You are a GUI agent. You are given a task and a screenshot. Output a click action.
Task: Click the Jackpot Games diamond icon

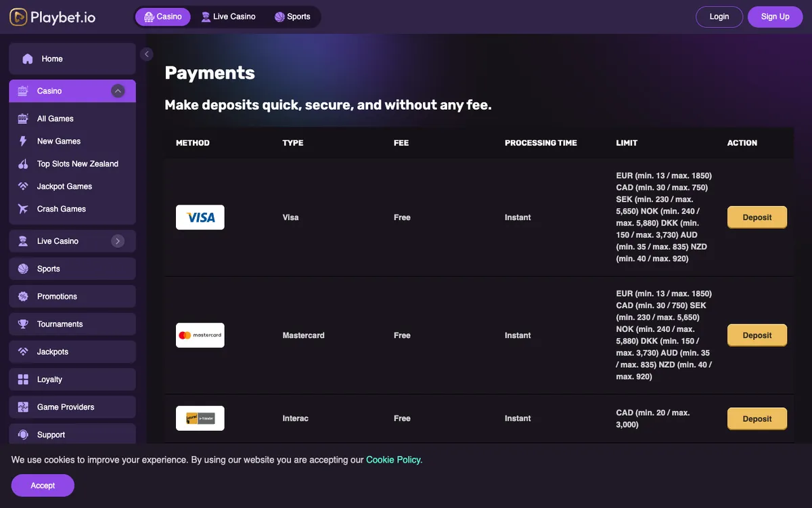23,186
